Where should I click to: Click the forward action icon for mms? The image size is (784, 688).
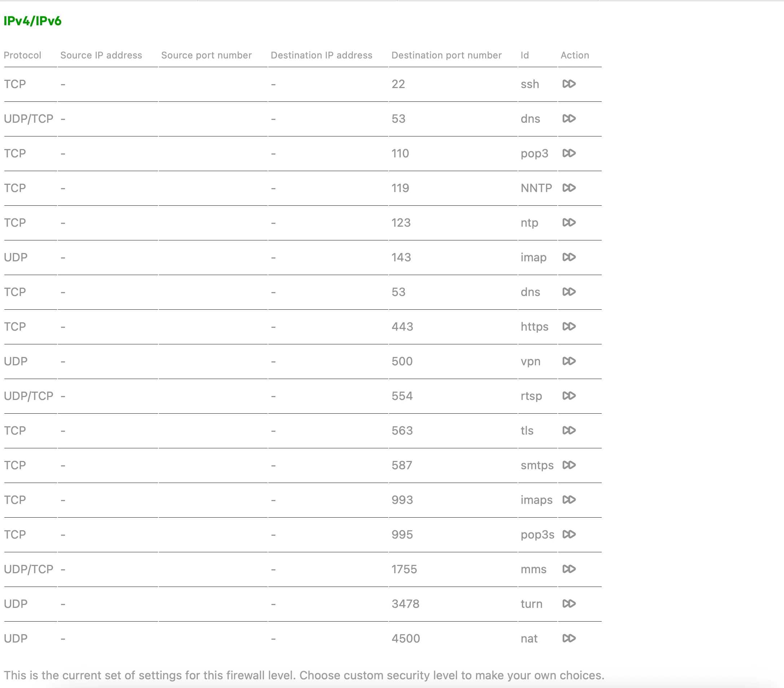click(569, 569)
